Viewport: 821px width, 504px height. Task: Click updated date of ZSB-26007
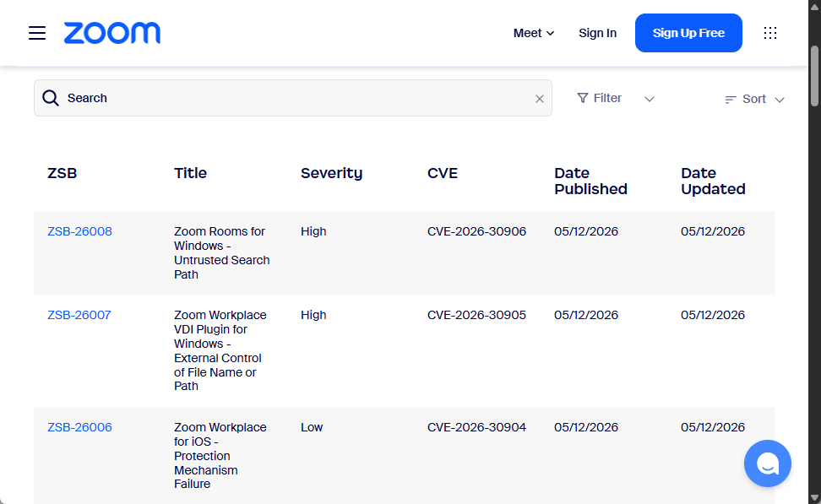pos(713,315)
